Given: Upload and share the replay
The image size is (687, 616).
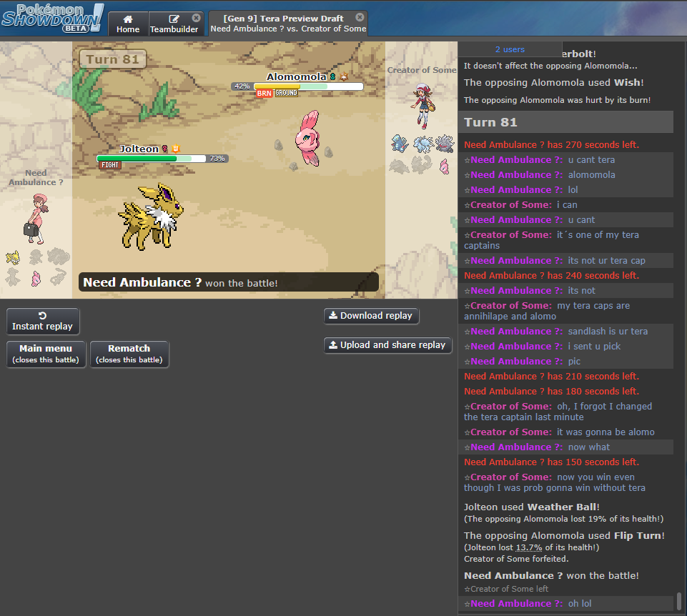Looking at the screenshot, I should click(387, 344).
